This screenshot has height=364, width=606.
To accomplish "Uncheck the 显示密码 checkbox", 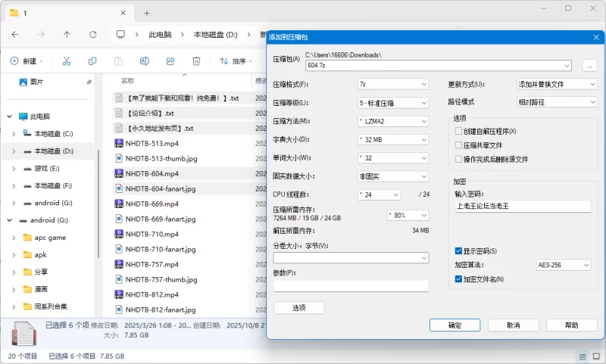I will pyautogui.click(x=458, y=251).
